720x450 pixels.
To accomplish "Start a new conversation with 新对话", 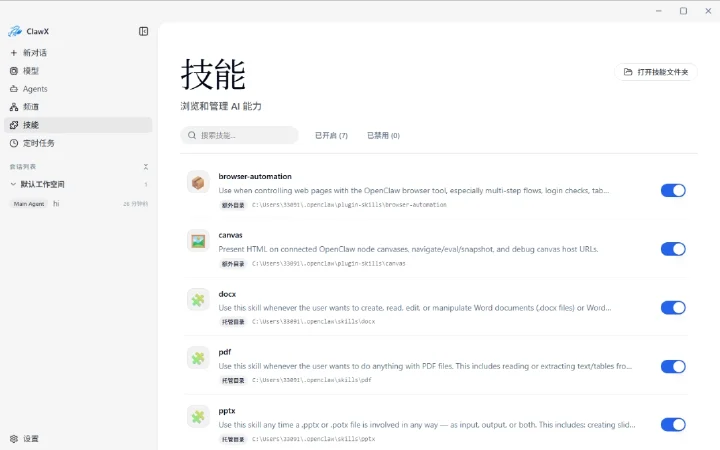I will pyautogui.click(x=78, y=53).
